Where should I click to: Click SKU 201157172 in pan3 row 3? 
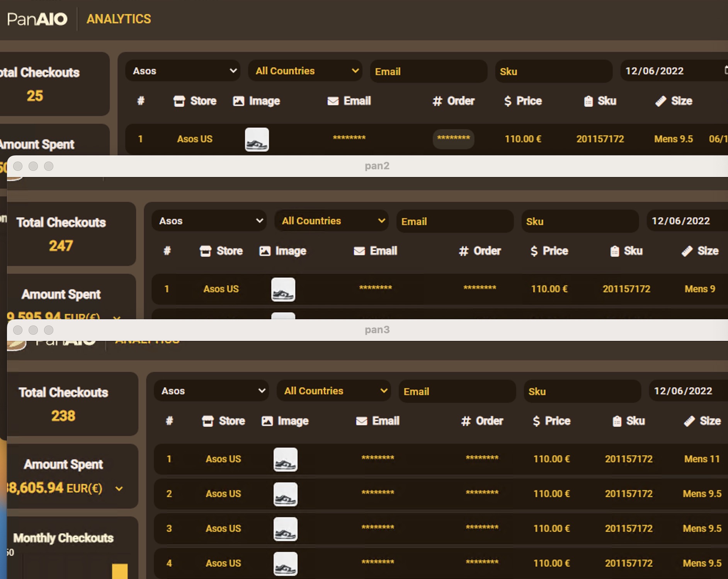coord(629,529)
